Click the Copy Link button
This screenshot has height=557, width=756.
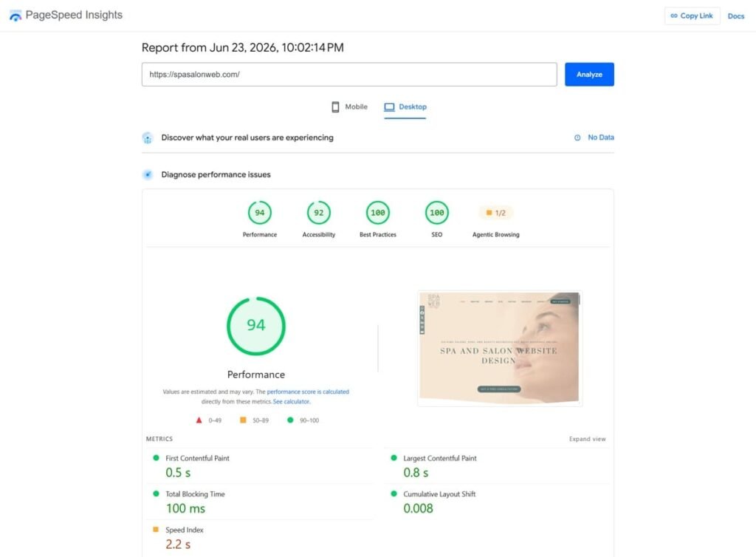pyautogui.click(x=692, y=16)
